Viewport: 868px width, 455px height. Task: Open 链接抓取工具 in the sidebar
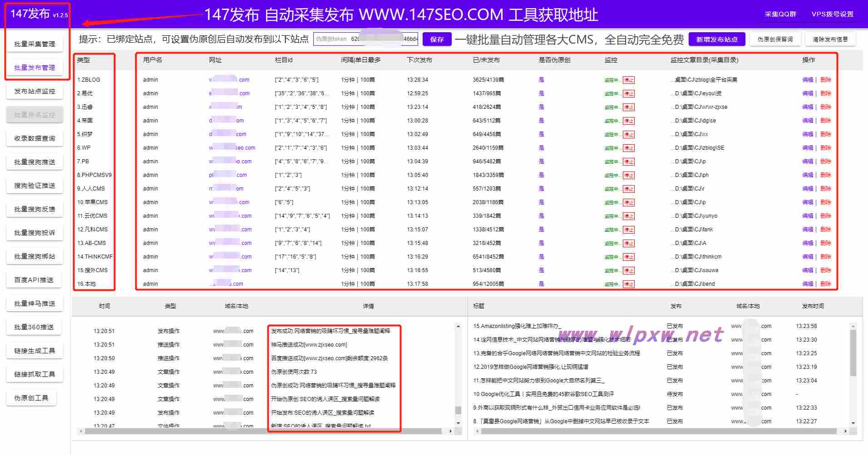(x=35, y=374)
